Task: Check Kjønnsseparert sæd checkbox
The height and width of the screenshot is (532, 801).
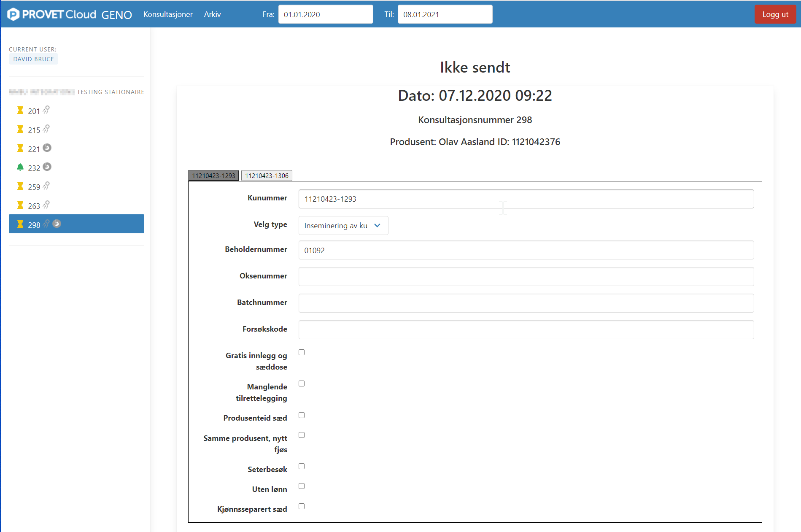Action: pos(302,506)
